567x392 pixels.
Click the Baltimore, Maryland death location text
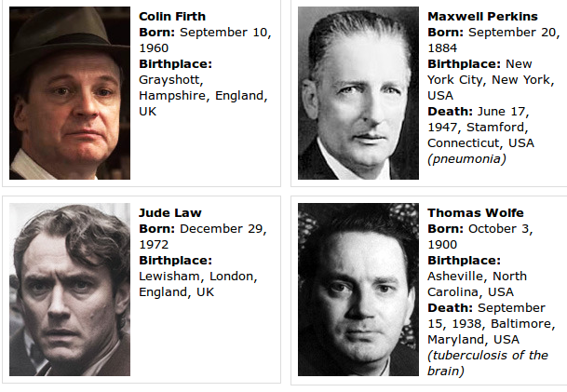(491, 331)
